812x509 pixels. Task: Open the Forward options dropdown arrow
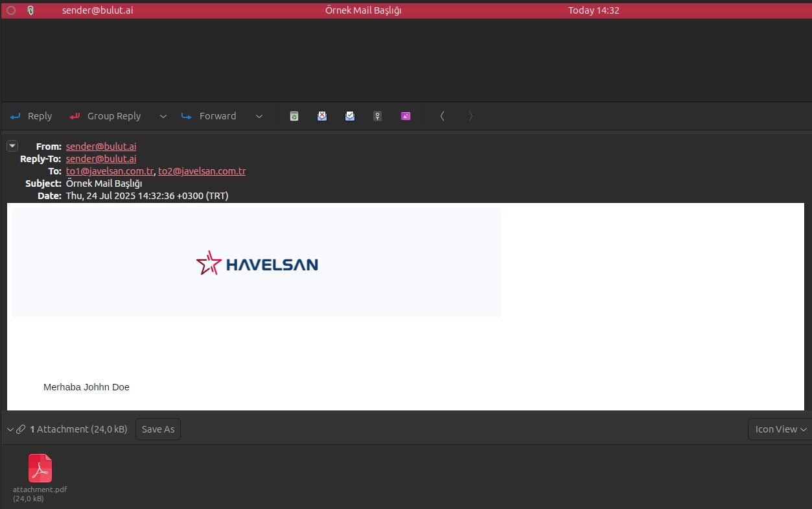pyautogui.click(x=259, y=116)
